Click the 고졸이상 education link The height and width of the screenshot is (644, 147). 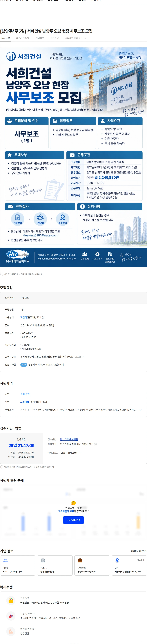point(24,402)
